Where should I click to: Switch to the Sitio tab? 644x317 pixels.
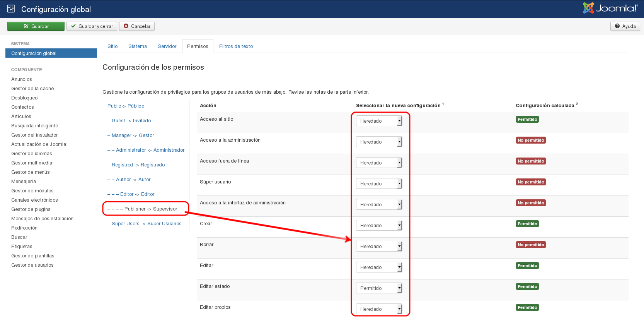coord(112,46)
